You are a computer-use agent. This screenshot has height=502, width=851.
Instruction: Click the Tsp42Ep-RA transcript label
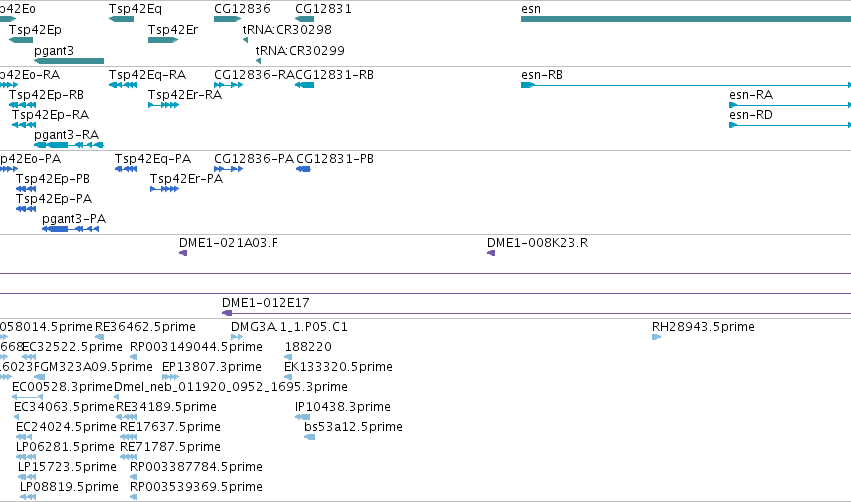coord(50,115)
